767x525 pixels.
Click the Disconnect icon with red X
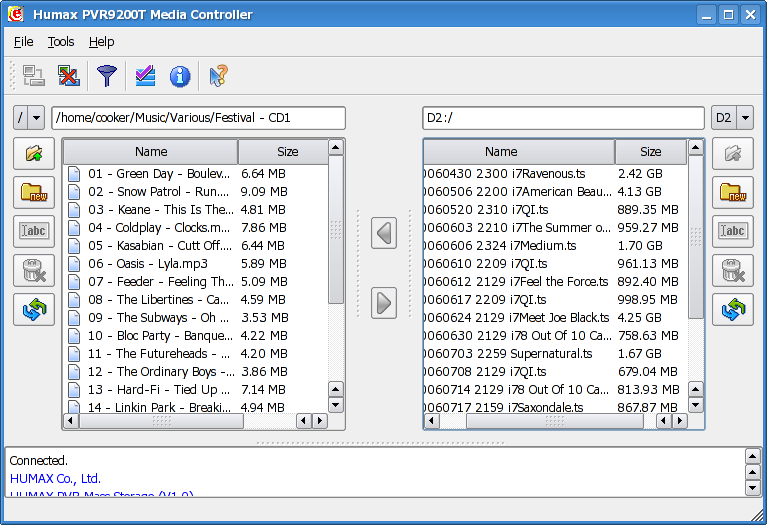pyautogui.click(x=69, y=76)
